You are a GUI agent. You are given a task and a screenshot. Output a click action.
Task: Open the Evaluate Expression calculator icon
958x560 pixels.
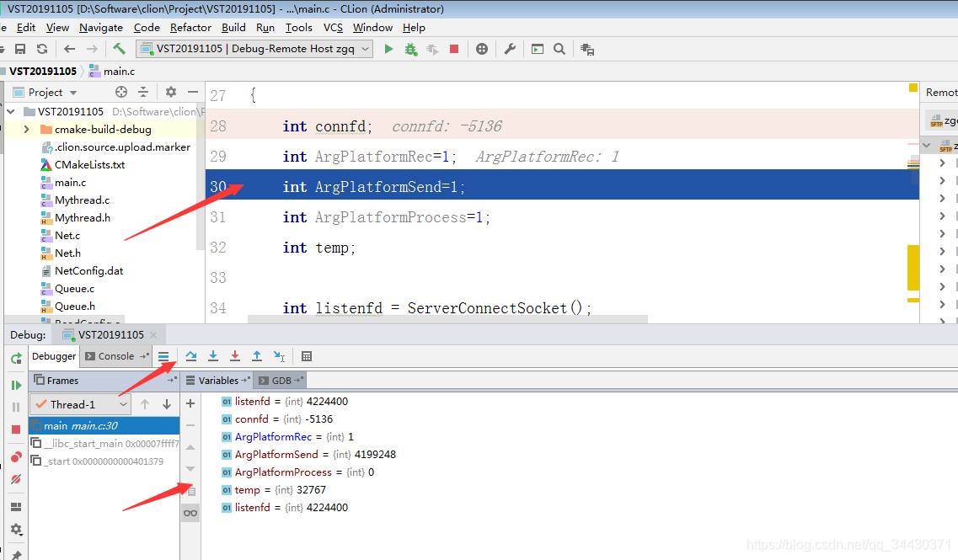coord(306,355)
